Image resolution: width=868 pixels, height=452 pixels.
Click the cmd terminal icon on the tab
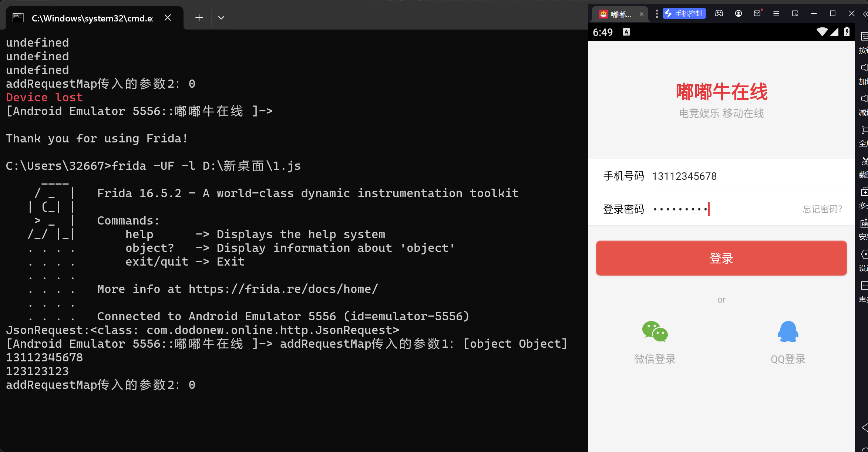[x=18, y=18]
